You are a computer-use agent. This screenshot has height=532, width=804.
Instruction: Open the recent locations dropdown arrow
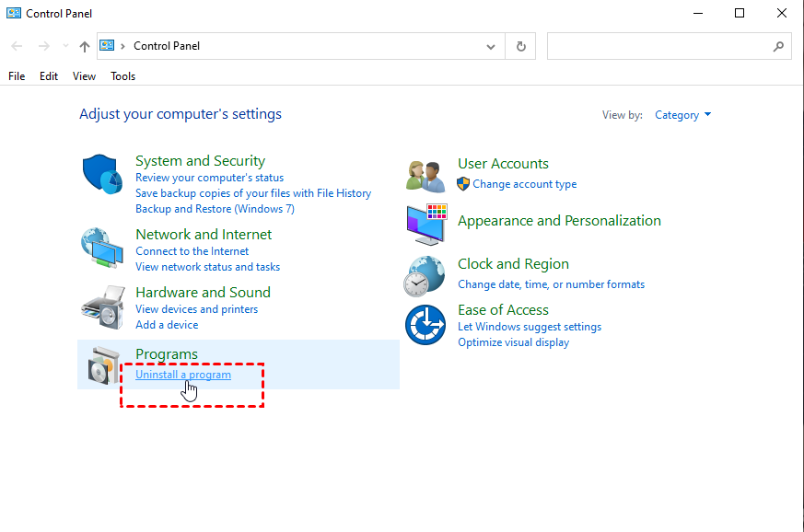(x=64, y=46)
